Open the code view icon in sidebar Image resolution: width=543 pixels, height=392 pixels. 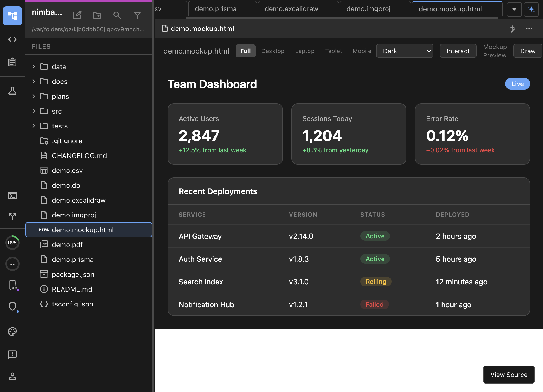pos(12,39)
